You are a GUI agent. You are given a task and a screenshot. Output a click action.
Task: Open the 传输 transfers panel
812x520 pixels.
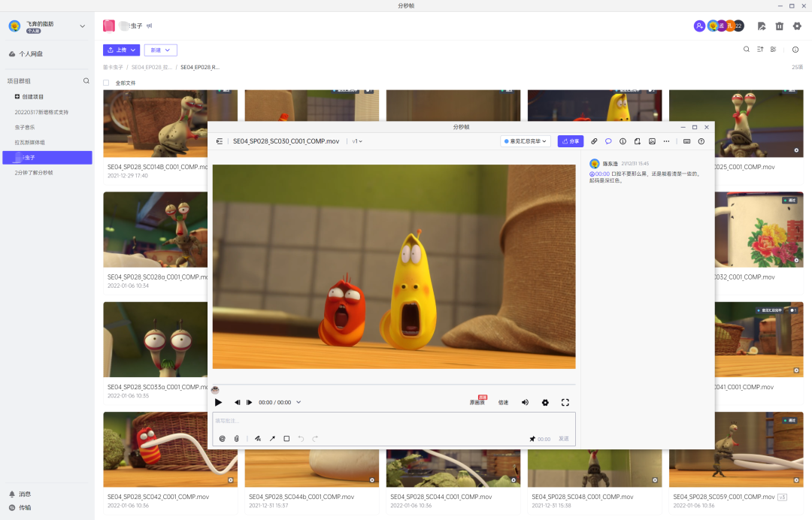pos(20,507)
